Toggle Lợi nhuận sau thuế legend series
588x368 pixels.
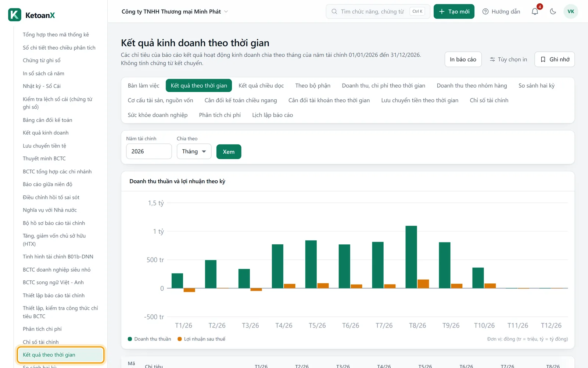pos(201,339)
